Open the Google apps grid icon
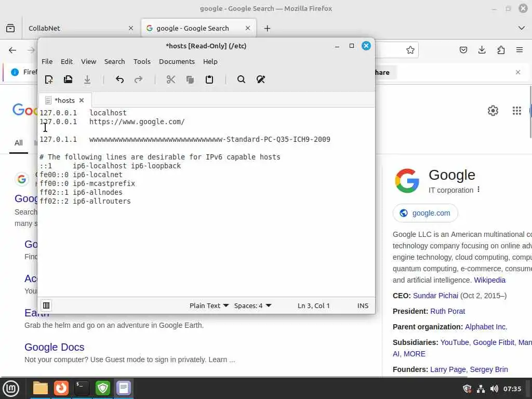The image size is (532, 399). pos(517,111)
